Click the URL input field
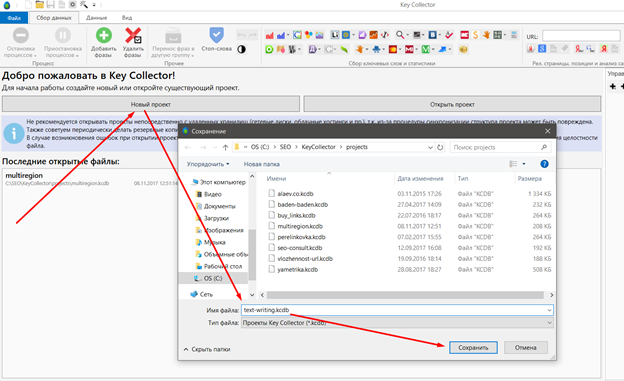This screenshot has height=381, width=624. 581,36
